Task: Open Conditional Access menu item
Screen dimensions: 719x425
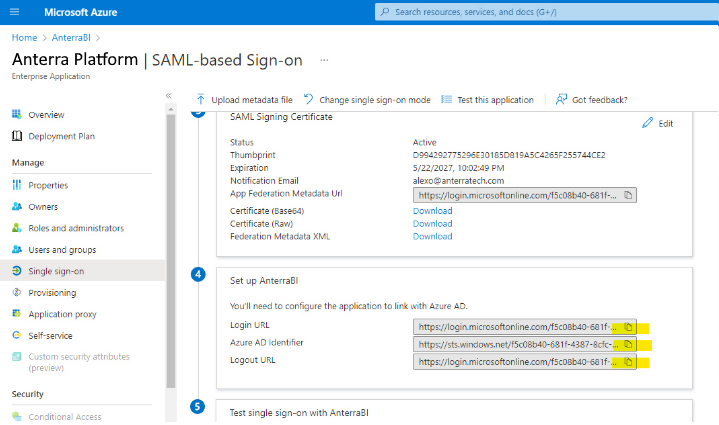Action: pyautogui.click(x=65, y=417)
